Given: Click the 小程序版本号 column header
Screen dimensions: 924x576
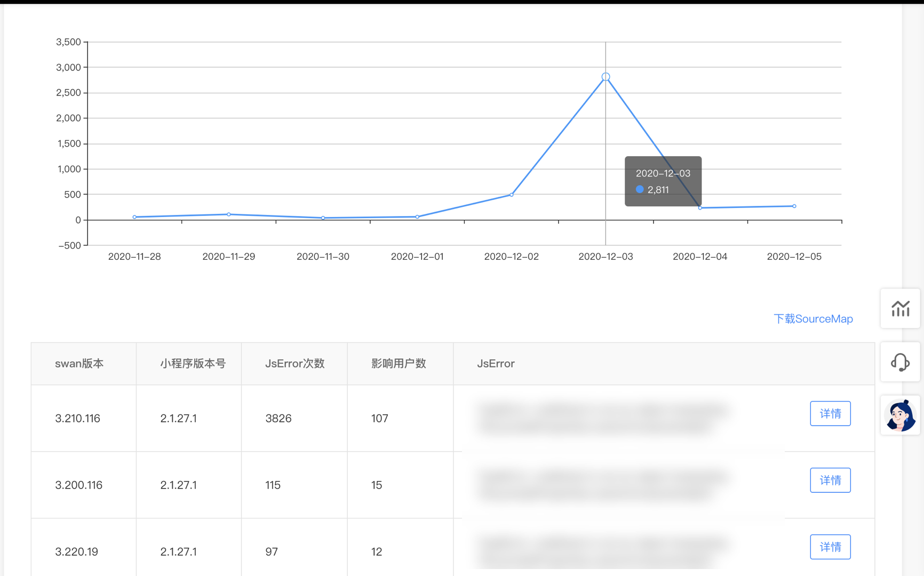Looking at the screenshot, I should (193, 364).
